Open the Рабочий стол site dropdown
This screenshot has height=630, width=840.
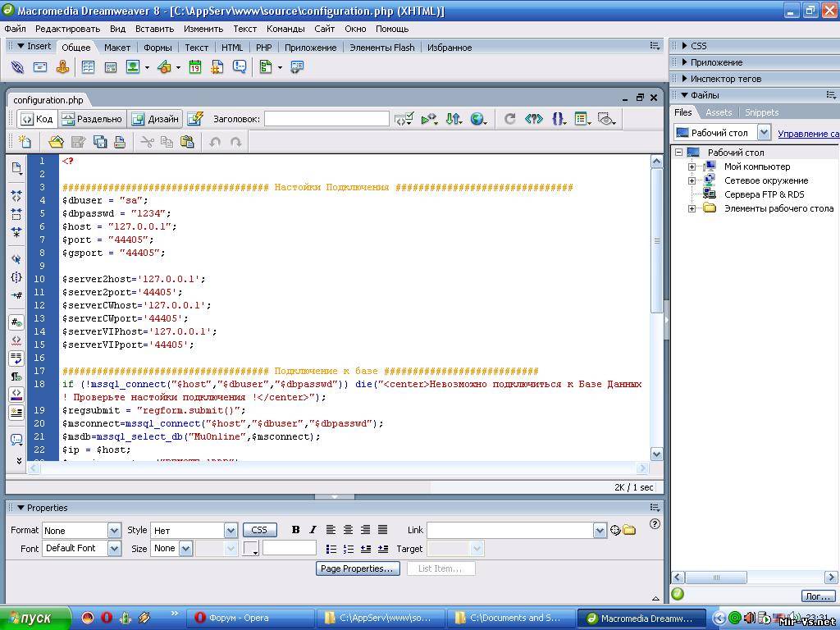tap(764, 132)
